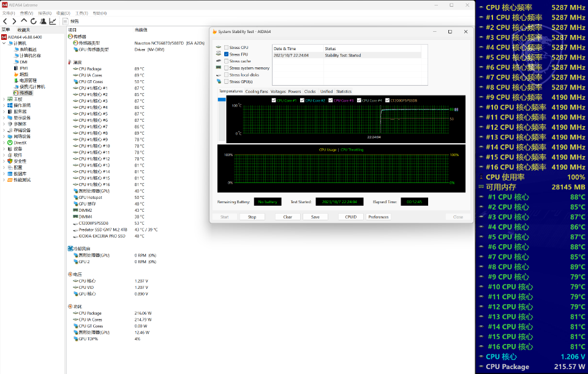Click the Forward navigation arrow
This screenshot has height=374, width=588.
(14, 21)
